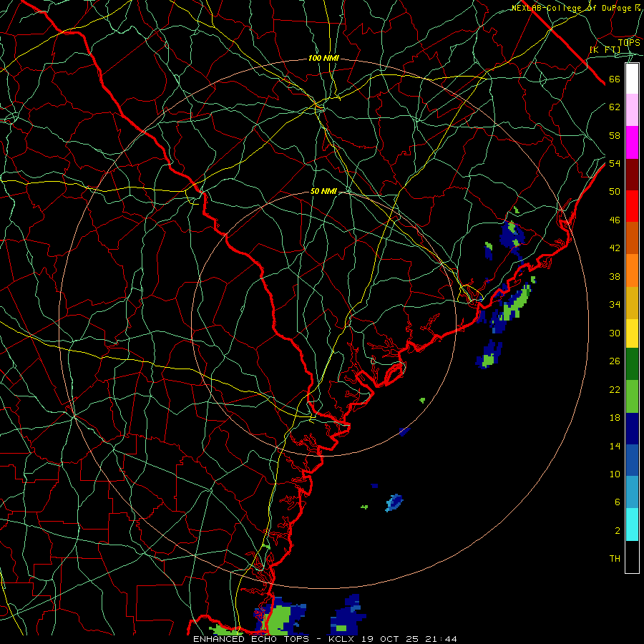Click the NEXLAB-College of DuPage credit text
Screen dimensions: 644x644
[x=576, y=8]
